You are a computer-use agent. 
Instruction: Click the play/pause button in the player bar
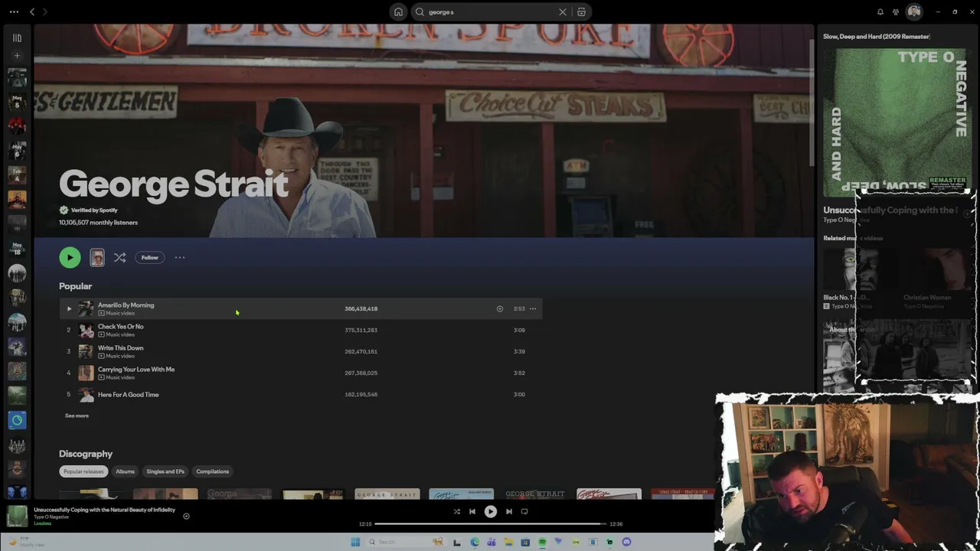(x=491, y=511)
